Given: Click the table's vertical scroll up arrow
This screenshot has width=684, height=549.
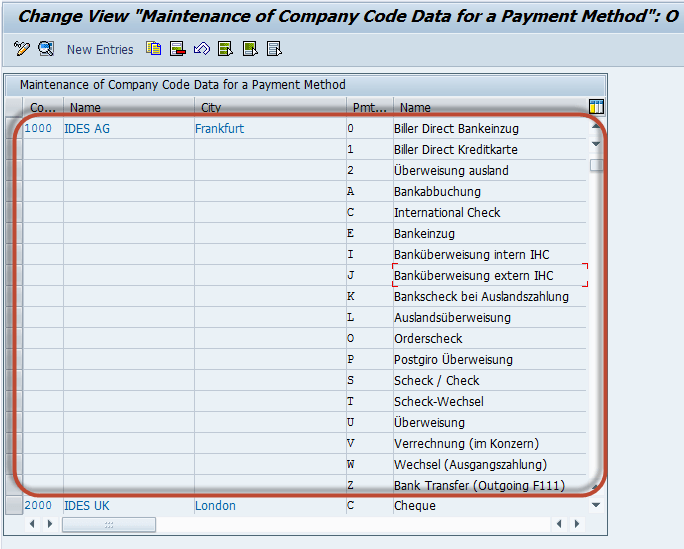Looking at the screenshot, I should pyautogui.click(x=596, y=127).
